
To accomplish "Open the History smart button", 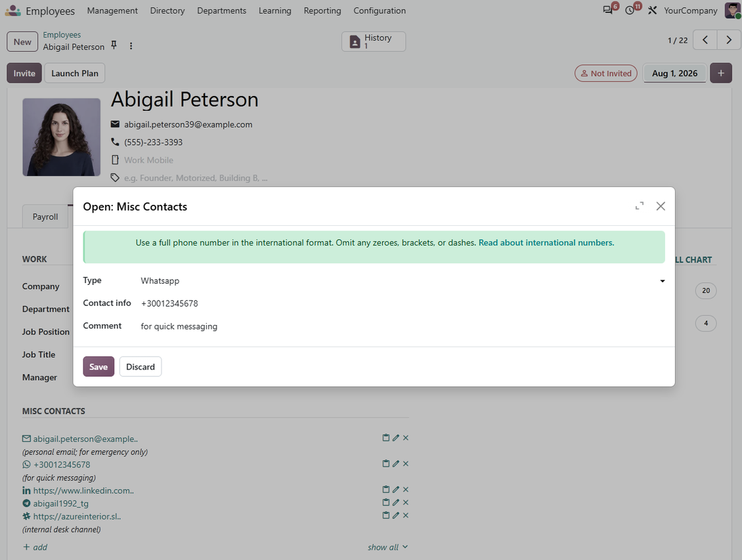I will 374,41.
